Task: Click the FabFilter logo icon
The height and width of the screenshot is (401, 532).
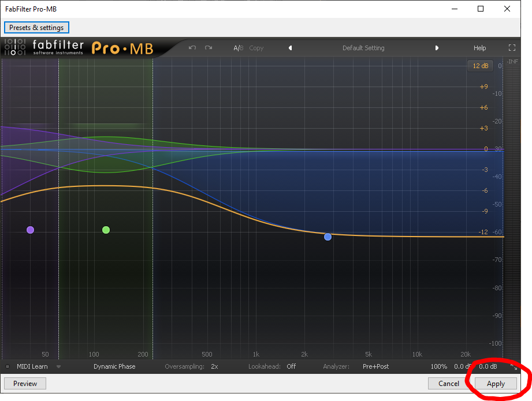Action: click(x=15, y=47)
